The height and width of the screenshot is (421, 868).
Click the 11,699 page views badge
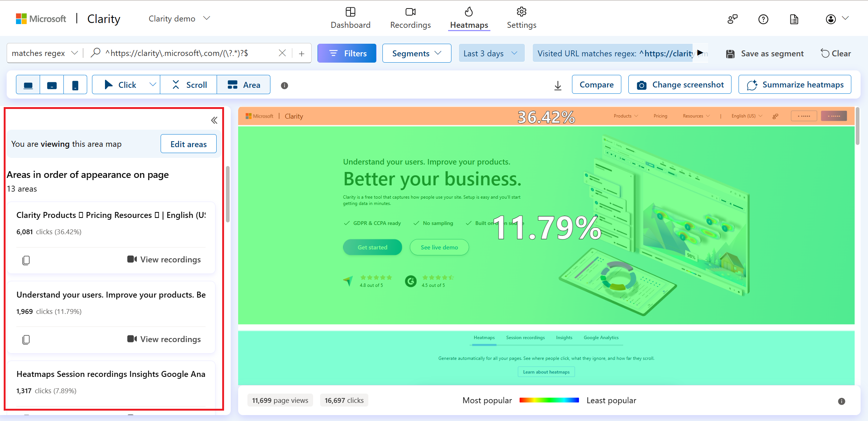pyautogui.click(x=280, y=400)
